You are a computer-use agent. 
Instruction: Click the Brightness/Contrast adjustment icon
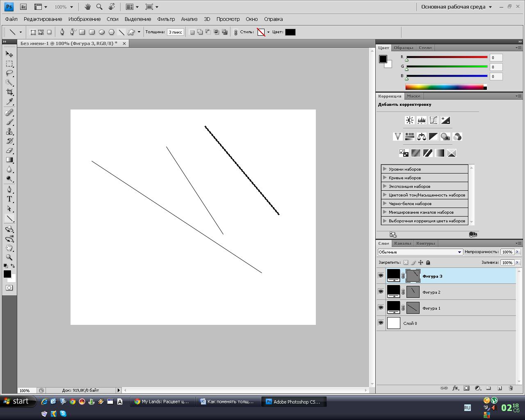click(409, 120)
